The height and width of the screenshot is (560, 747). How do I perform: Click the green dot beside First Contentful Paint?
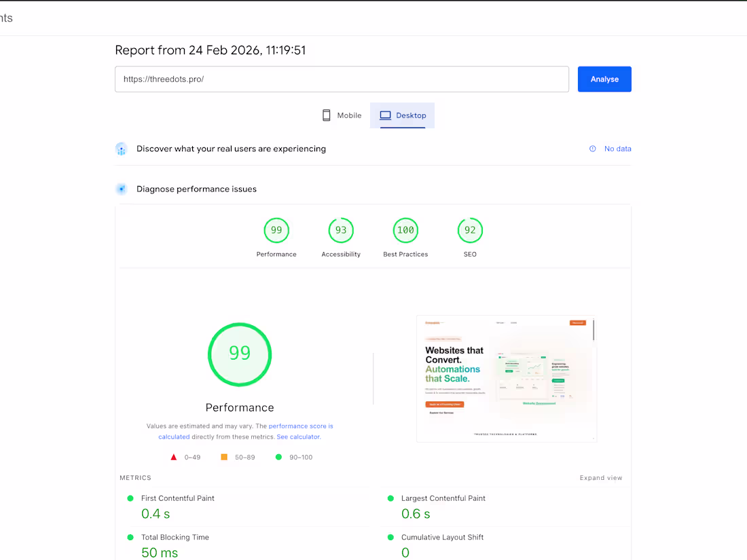click(130, 499)
